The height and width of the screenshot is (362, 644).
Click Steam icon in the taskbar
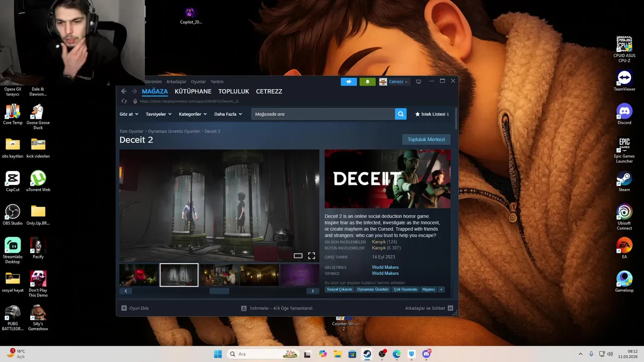[x=367, y=354]
